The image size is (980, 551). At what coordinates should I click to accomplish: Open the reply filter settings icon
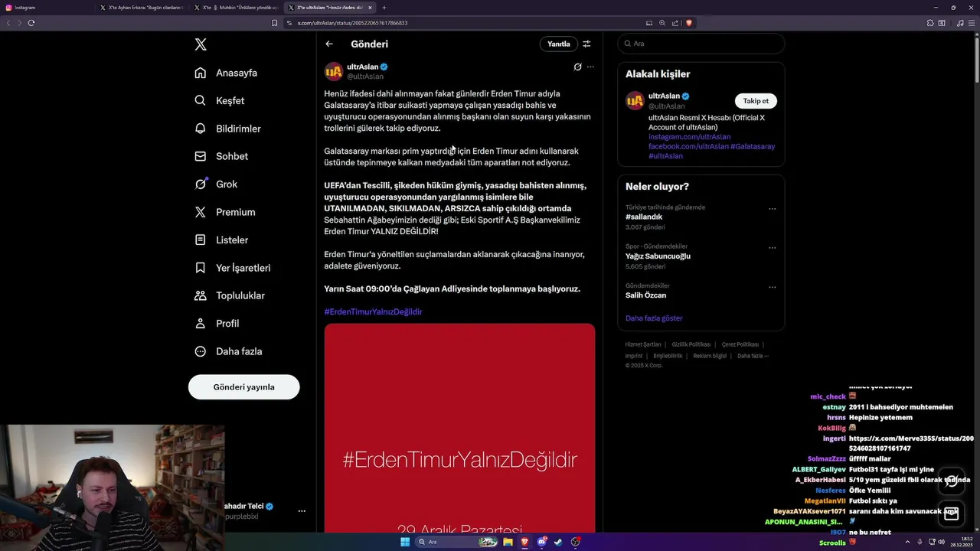tap(586, 44)
